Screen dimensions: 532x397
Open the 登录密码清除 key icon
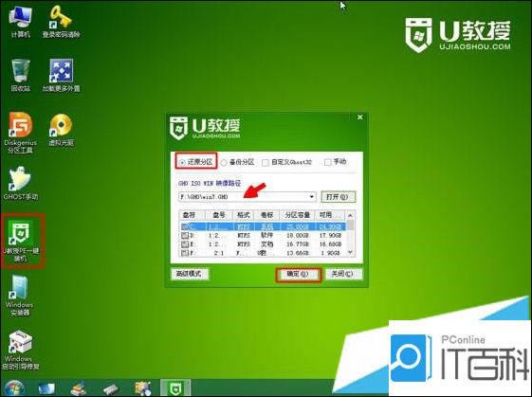(61, 22)
